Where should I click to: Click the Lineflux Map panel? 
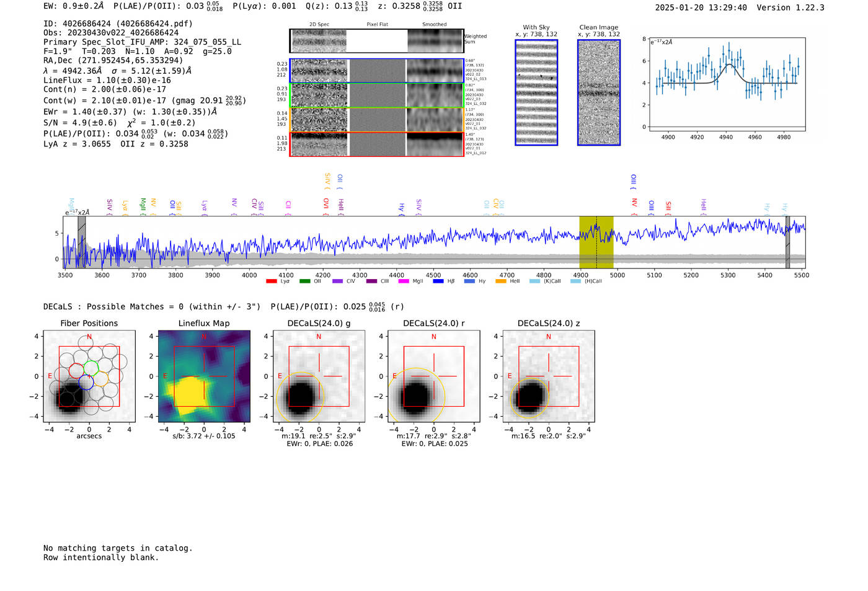click(x=204, y=376)
